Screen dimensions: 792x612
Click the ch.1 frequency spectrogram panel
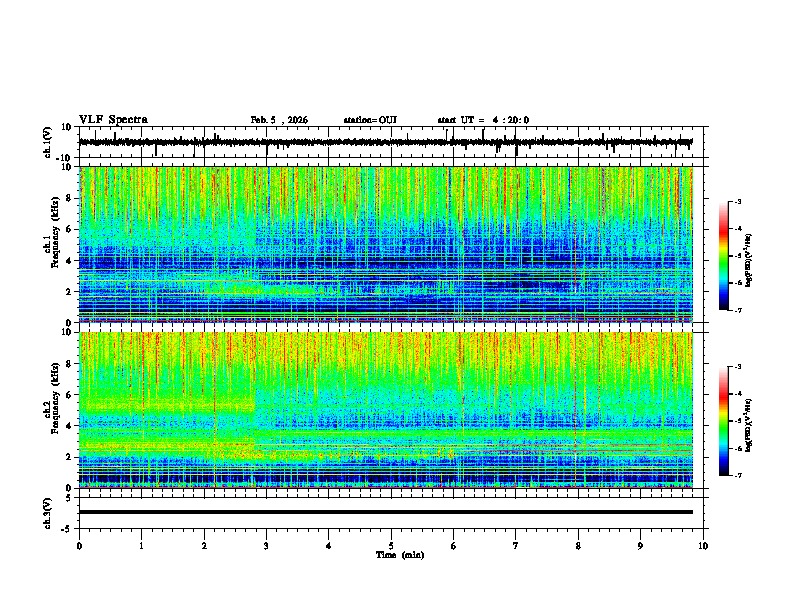(x=386, y=244)
